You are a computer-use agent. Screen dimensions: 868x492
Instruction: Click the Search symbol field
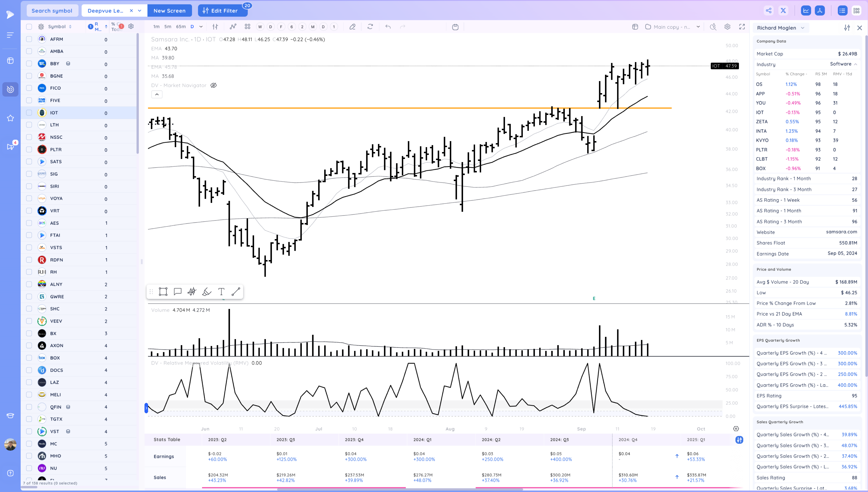point(52,10)
